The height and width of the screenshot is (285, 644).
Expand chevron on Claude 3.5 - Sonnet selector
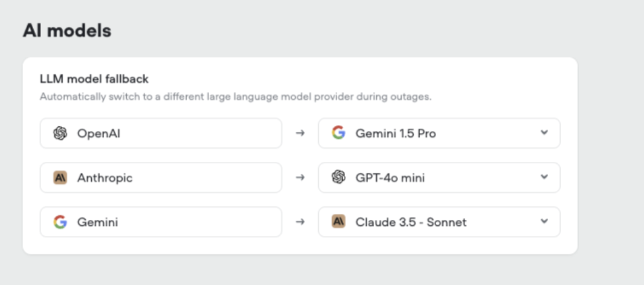coord(544,222)
